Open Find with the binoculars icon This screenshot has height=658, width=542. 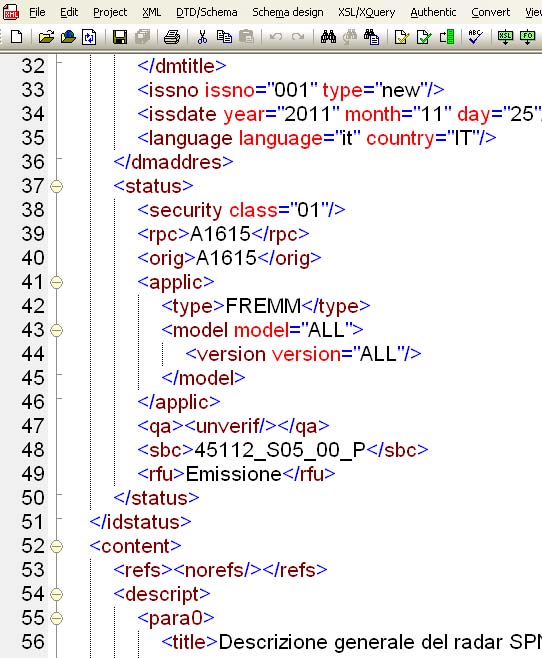[x=328, y=37]
